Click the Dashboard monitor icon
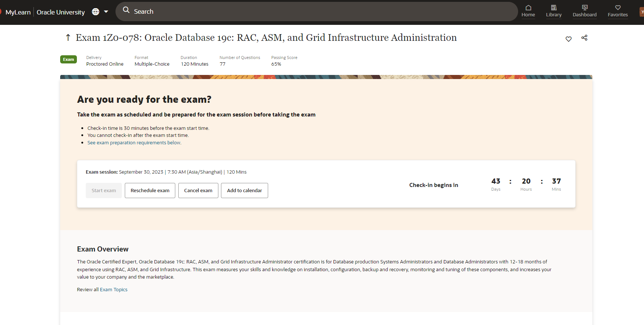Image resolution: width=644 pixels, height=325 pixels. point(585,8)
